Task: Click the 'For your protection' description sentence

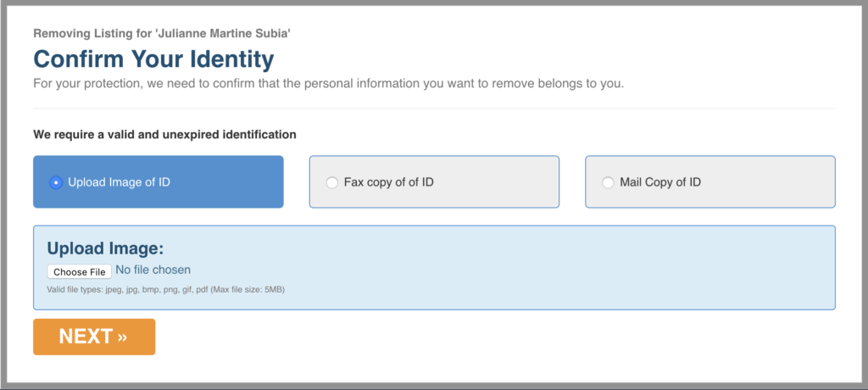Action: pos(329,84)
